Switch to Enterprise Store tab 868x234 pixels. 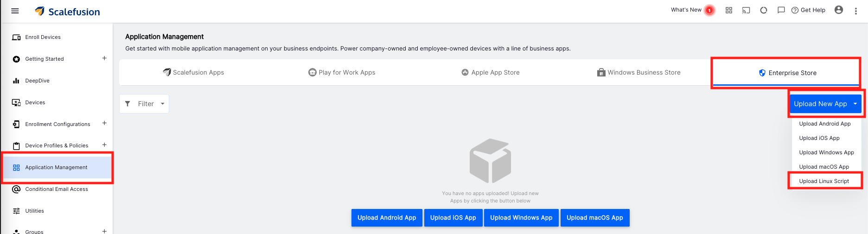(x=787, y=73)
